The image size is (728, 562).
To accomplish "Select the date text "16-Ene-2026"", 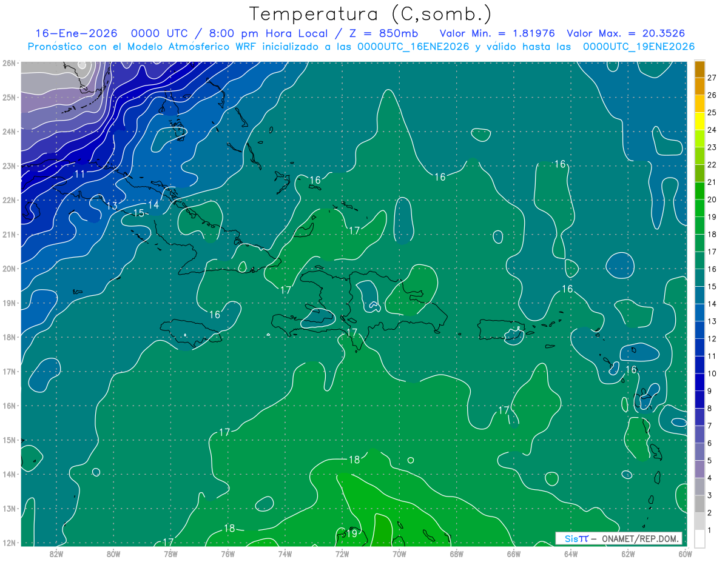I will (76, 33).
